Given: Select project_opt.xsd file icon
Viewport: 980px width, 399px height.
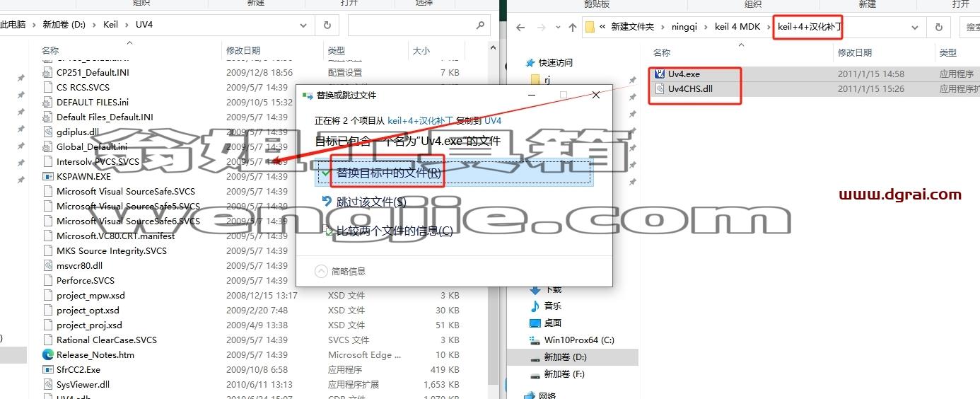Looking at the screenshot, I should pos(47,311).
